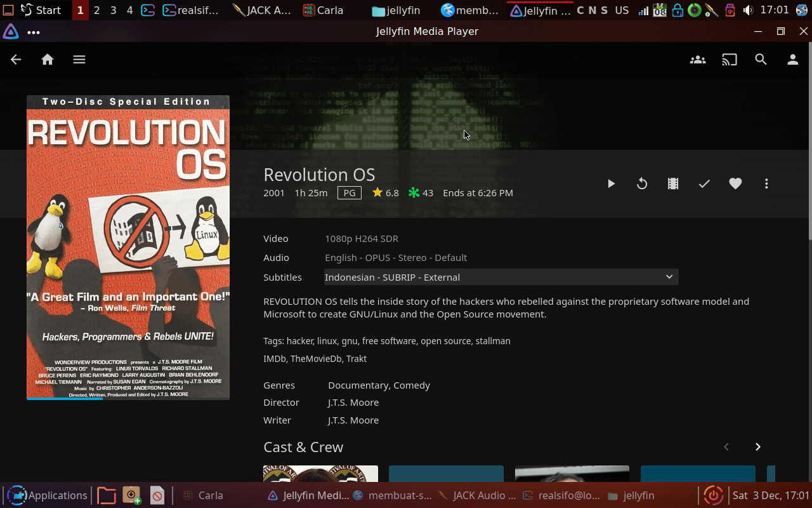
Task: Open the Cast to device icon
Action: click(730, 60)
